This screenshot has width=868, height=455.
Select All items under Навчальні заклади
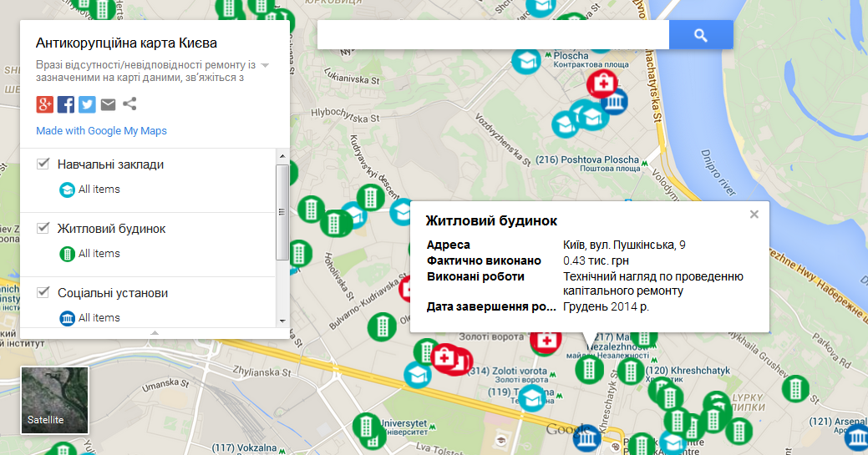(99, 190)
